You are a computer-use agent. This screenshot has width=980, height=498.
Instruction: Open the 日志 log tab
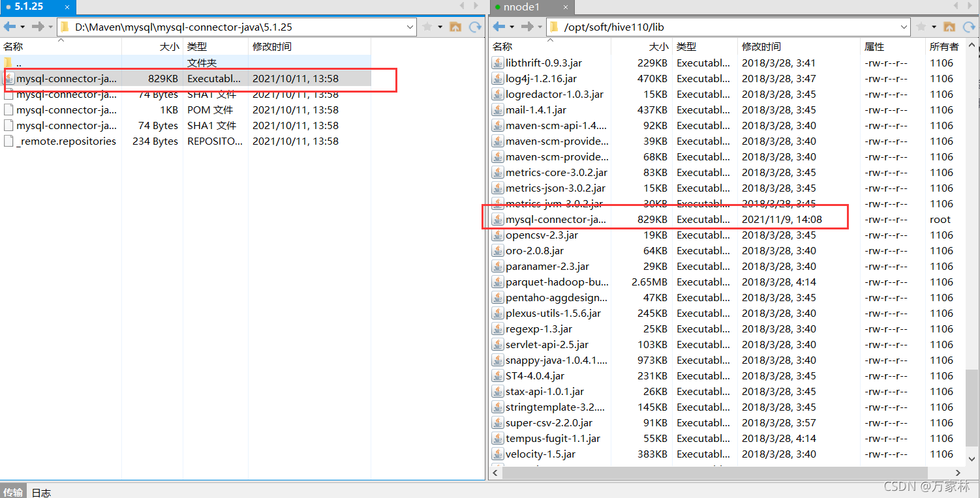(x=41, y=492)
